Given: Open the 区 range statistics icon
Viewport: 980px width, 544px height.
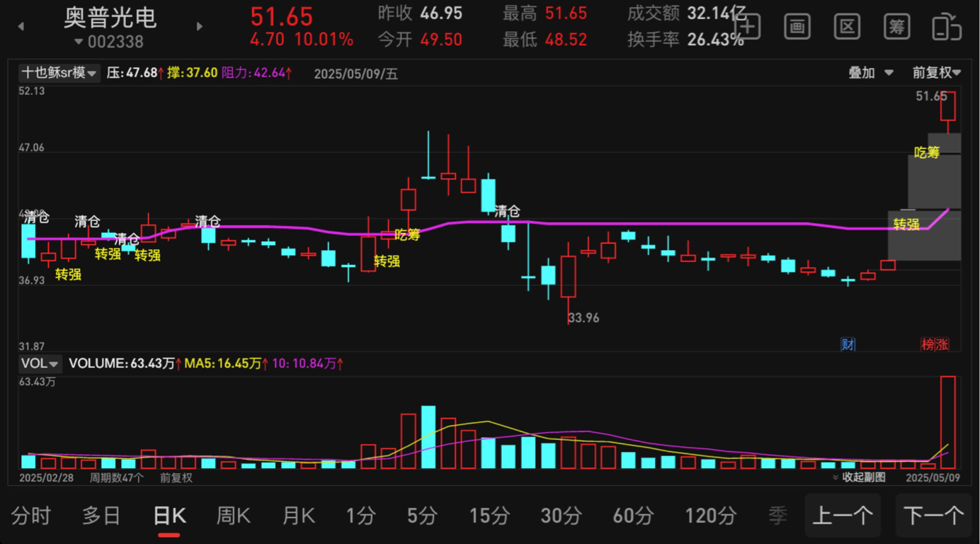Looking at the screenshot, I should click(x=847, y=27).
